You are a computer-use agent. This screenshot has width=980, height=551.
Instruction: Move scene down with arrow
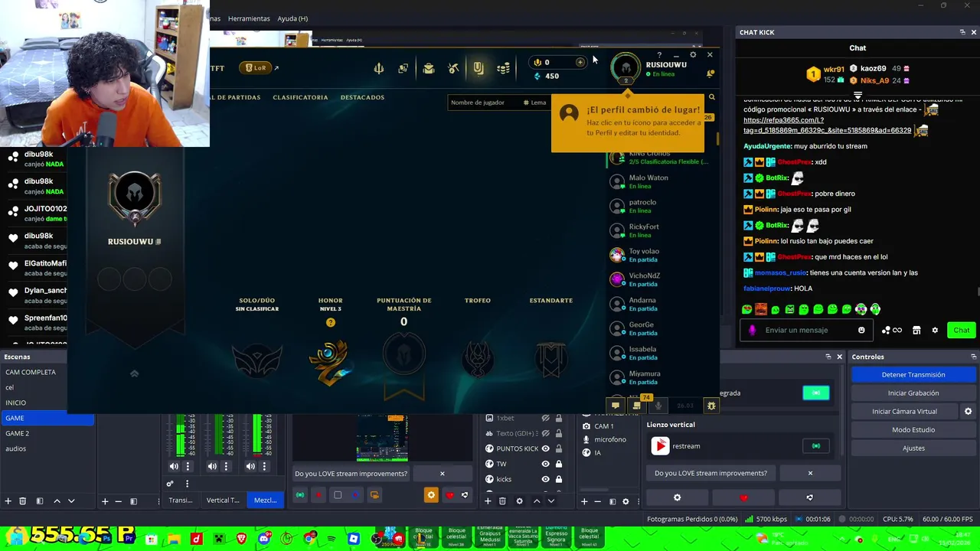click(71, 500)
